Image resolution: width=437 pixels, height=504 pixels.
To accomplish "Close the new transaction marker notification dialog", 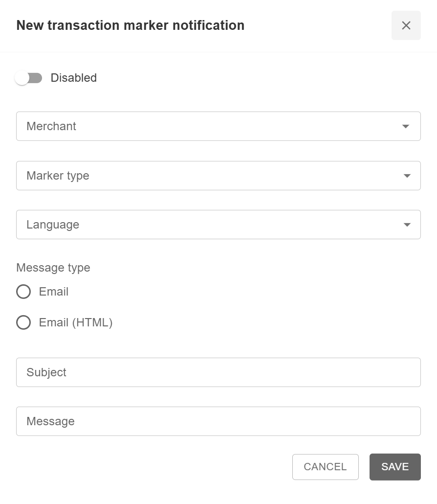I will point(406,25).
